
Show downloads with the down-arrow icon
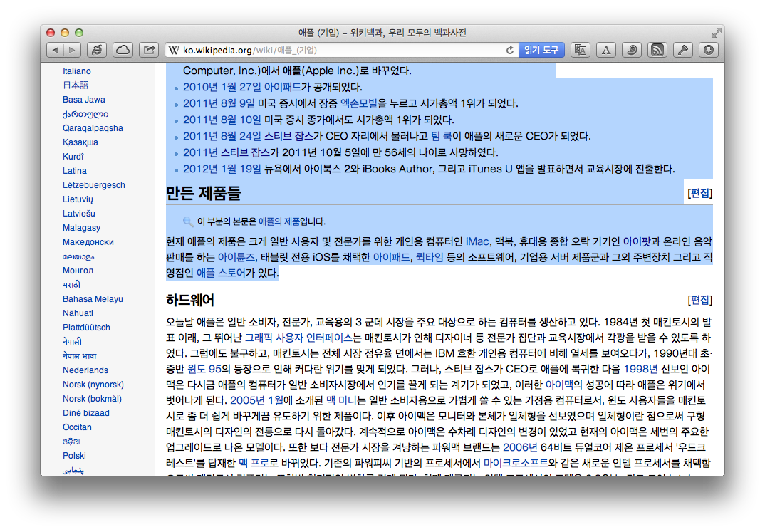(x=709, y=50)
